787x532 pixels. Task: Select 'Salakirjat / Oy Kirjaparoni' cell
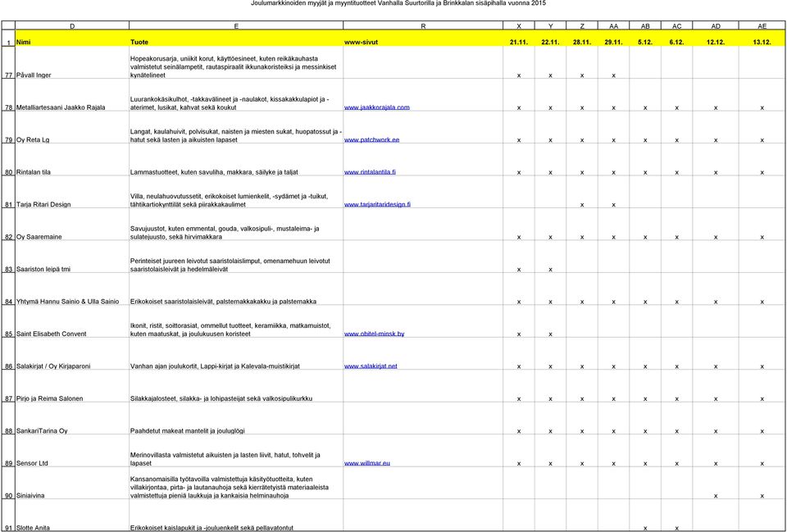pyautogui.click(x=72, y=354)
